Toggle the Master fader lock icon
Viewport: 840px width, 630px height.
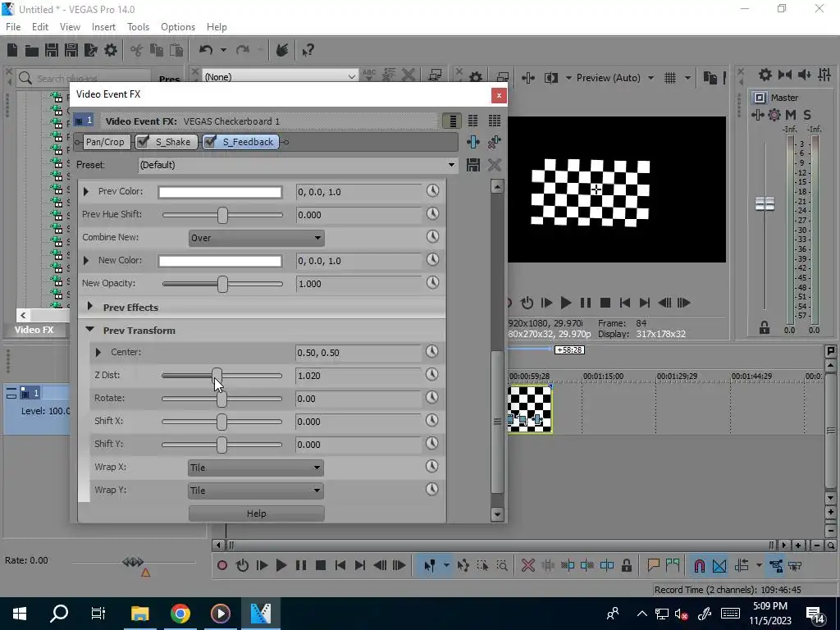(765, 328)
